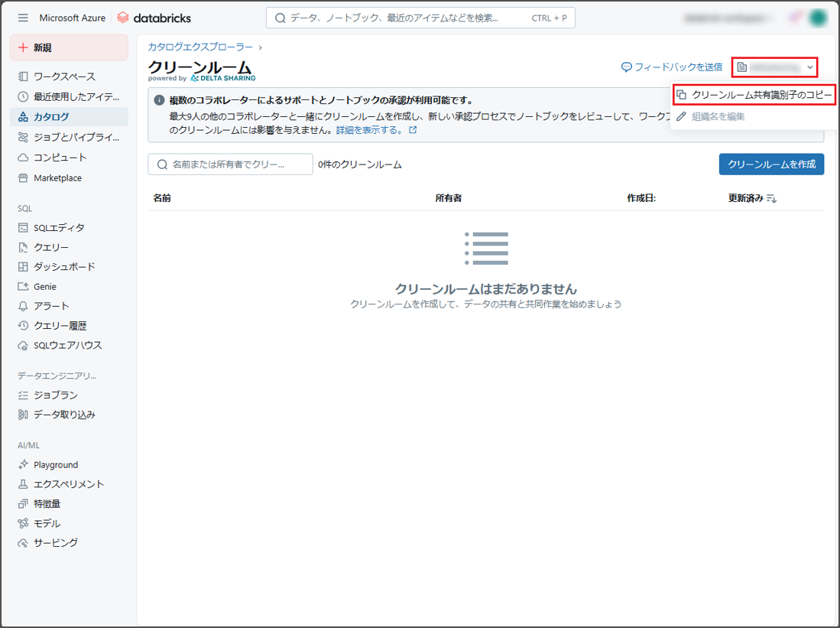Open ジョブとパイプライン in the sidebar
The width and height of the screenshot is (840, 628).
point(69,137)
